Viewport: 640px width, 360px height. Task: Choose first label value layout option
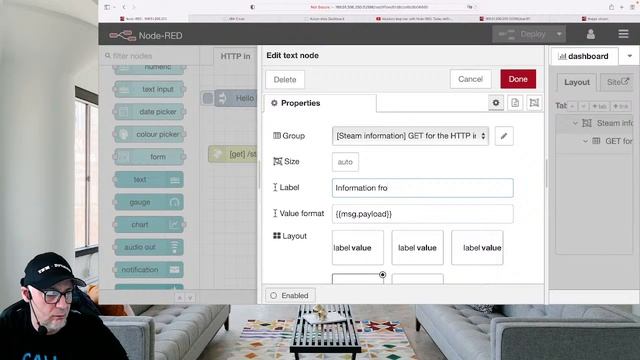358,248
